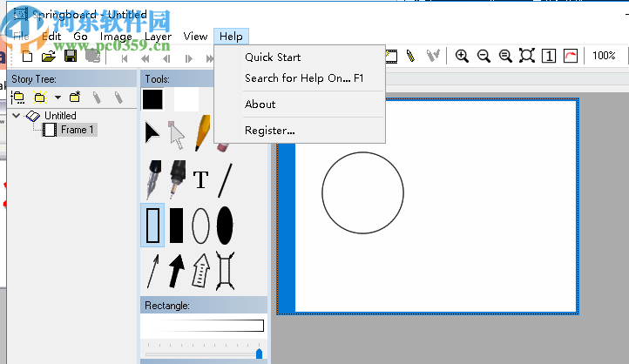
Task: Select the frame bracket tool
Action: (x=225, y=271)
